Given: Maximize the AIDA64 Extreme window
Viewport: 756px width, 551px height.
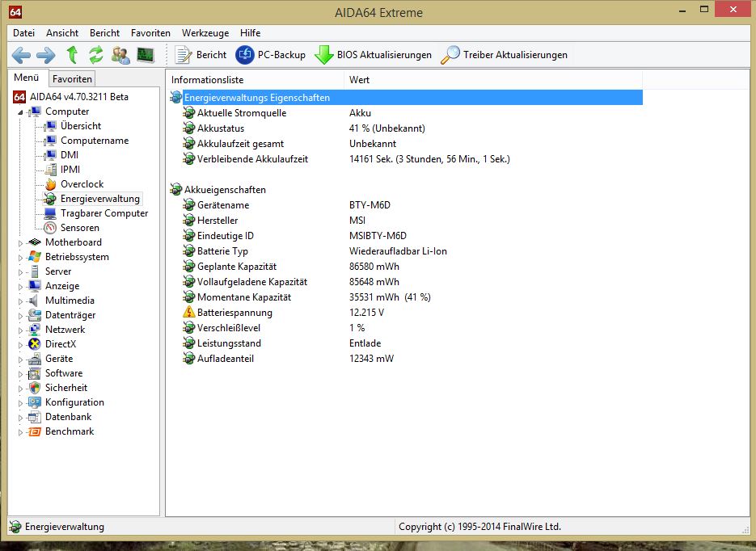Looking at the screenshot, I should [704, 9].
